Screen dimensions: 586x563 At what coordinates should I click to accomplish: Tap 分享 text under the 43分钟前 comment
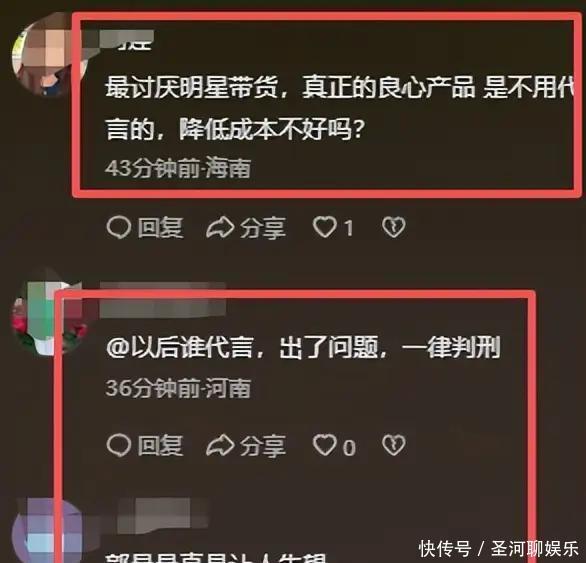[263, 228]
